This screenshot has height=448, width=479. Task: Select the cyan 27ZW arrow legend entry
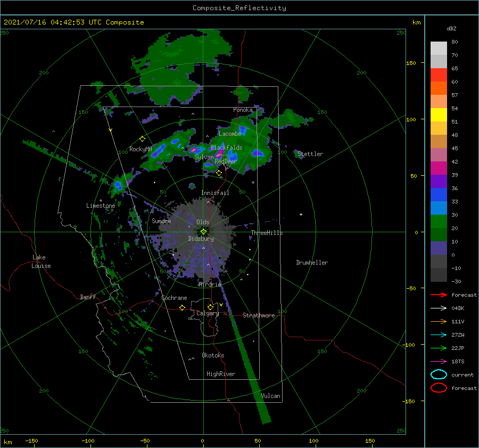(439, 335)
